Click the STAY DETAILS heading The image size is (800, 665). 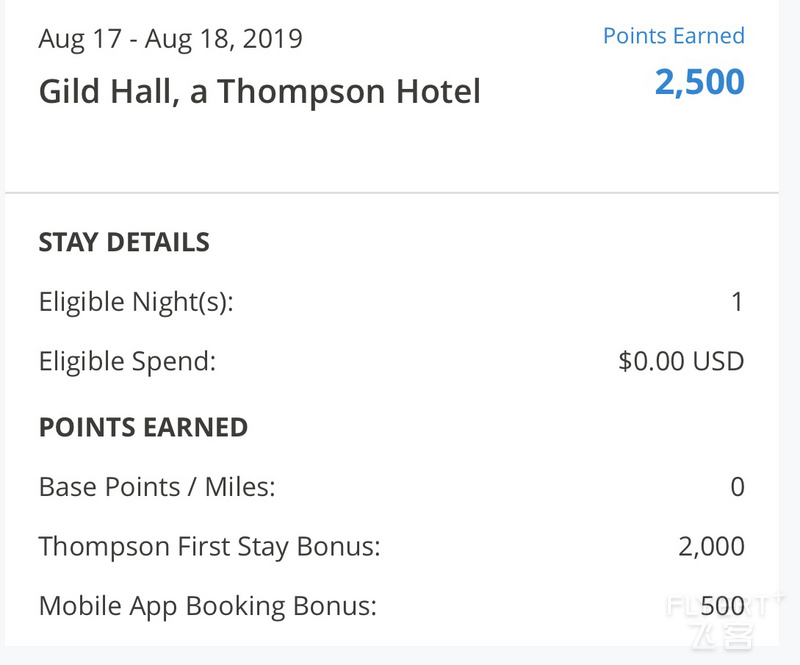click(x=124, y=242)
